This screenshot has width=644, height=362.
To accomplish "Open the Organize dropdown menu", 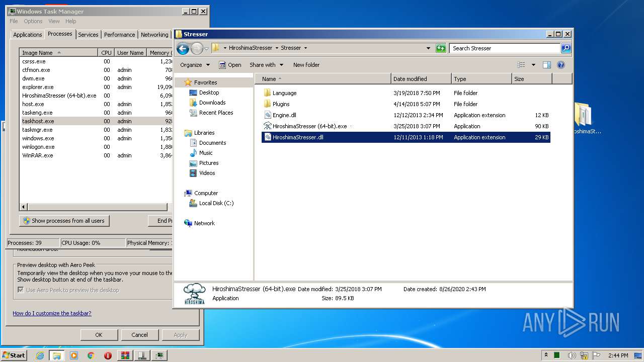I will (x=195, y=65).
